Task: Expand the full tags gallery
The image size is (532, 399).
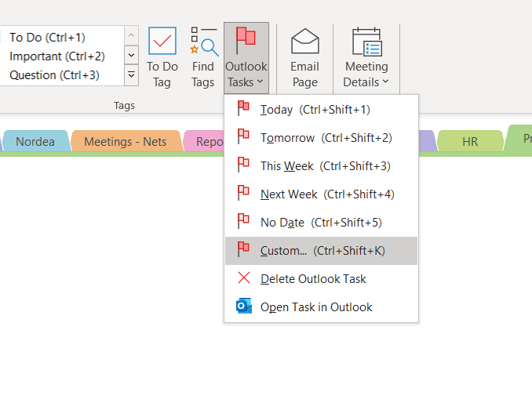Action: pos(131,75)
